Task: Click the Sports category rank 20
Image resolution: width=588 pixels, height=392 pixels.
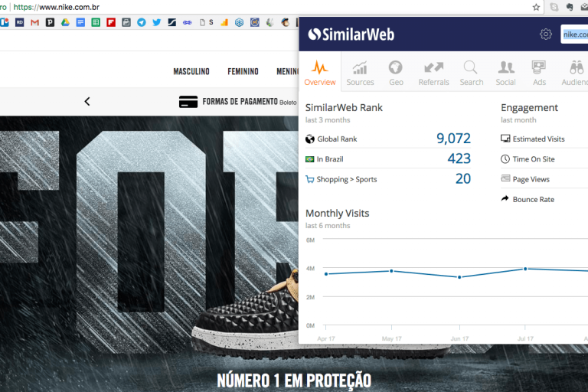Action: coord(463,178)
